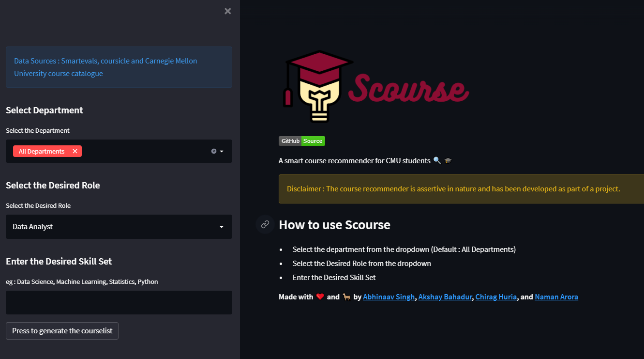Click the 'Enter the Desired Skill Set' bullet
Image resolution: width=644 pixels, height=359 pixels.
(334, 278)
